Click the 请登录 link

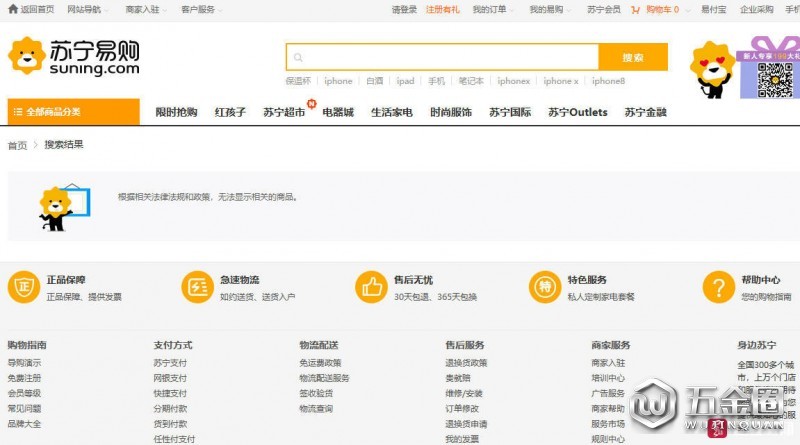[404, 9]
